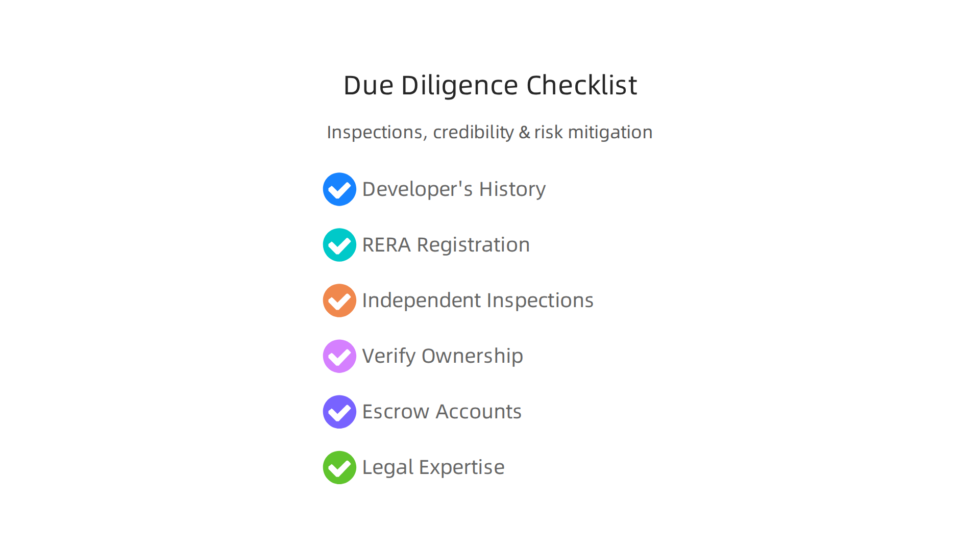Click the words risk mitigation in the subtitle
The width and height of the screenshot is (980, 551).
[594, 132]
